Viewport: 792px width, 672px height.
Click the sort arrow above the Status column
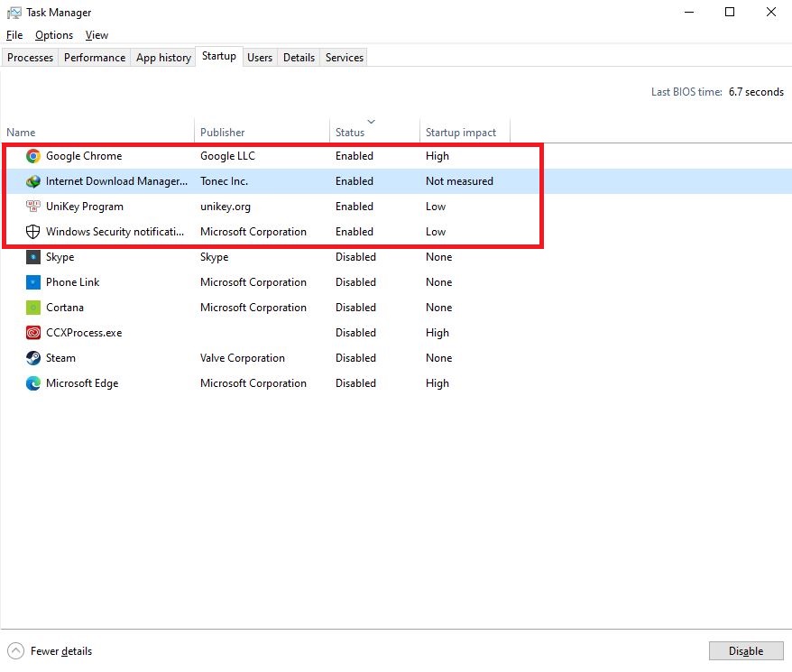372,121
